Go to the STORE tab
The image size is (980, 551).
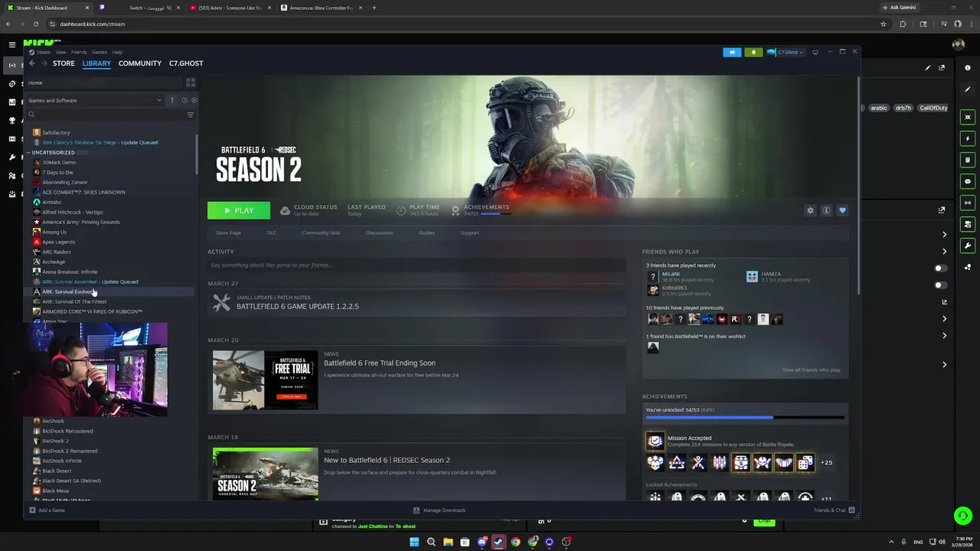tap(64, 64)
